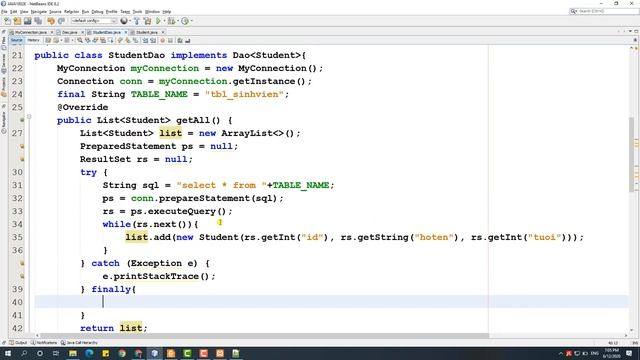The width and height of the screenshot is (640, 360).
Task: Click the Stop Macro Recording icon
Action: pos(170,40)
